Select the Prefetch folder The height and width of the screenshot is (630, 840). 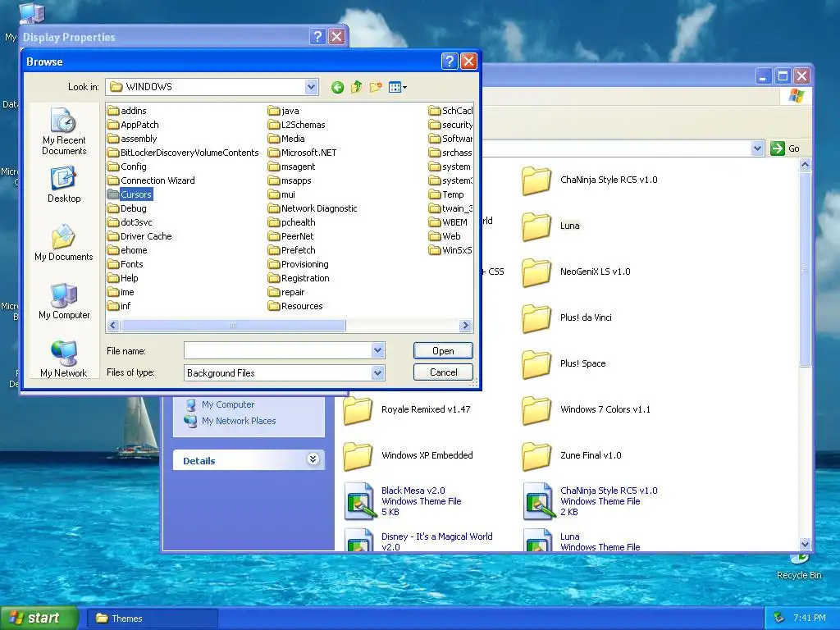[291, 250]
